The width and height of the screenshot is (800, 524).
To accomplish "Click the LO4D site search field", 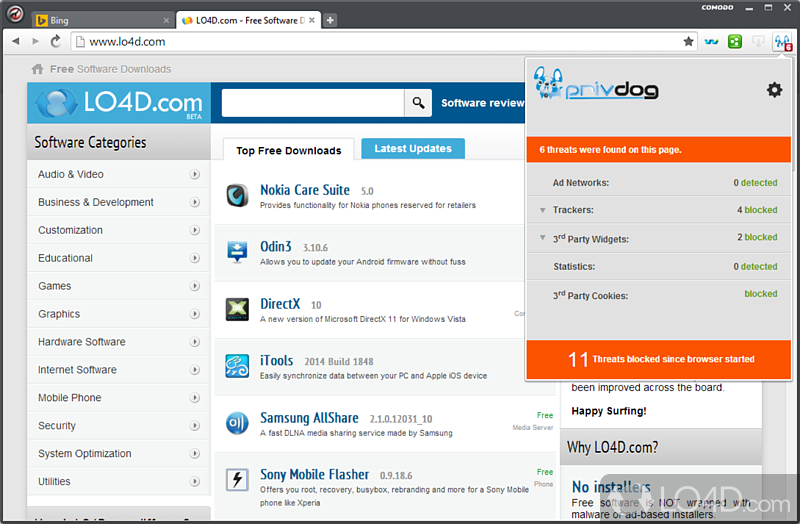I will coord(312,103).
